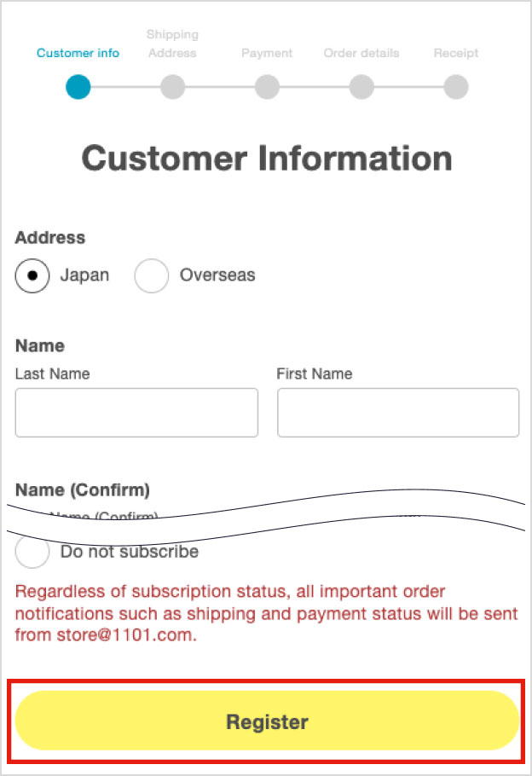
Task: Go to the "Shipping Address" step label
Action: click(x=172, y=43)
